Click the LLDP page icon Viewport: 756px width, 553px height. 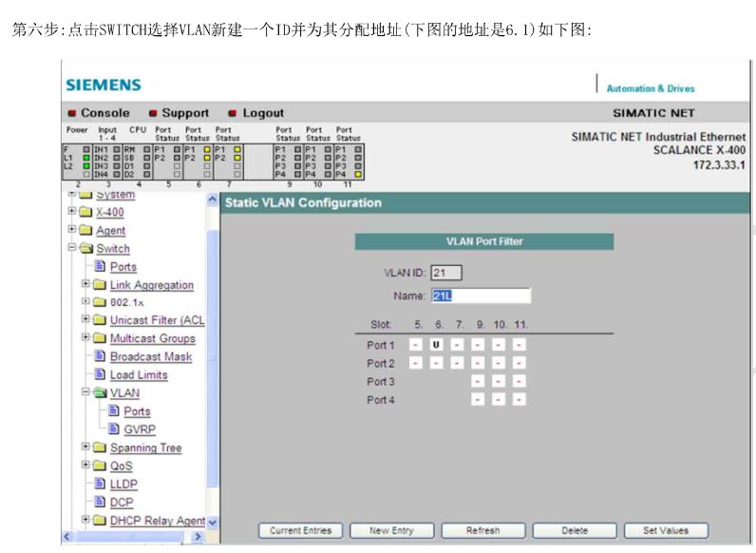(100, 484)
